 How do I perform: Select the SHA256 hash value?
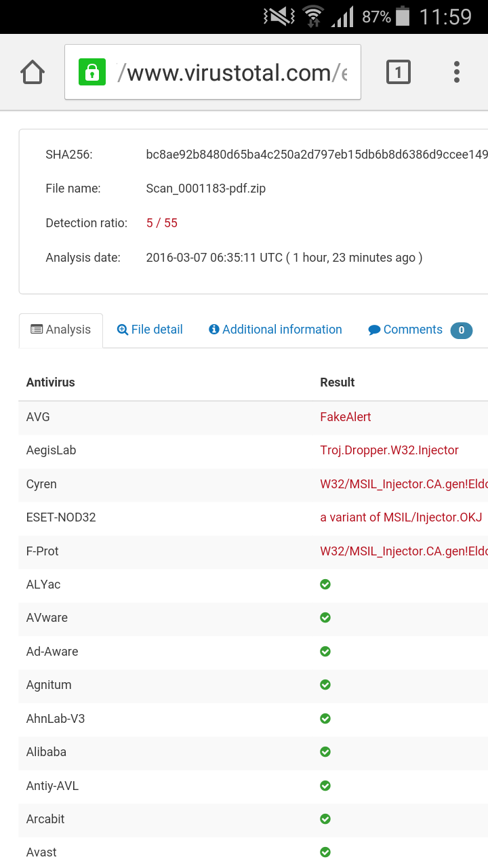[x=317, y=155]
